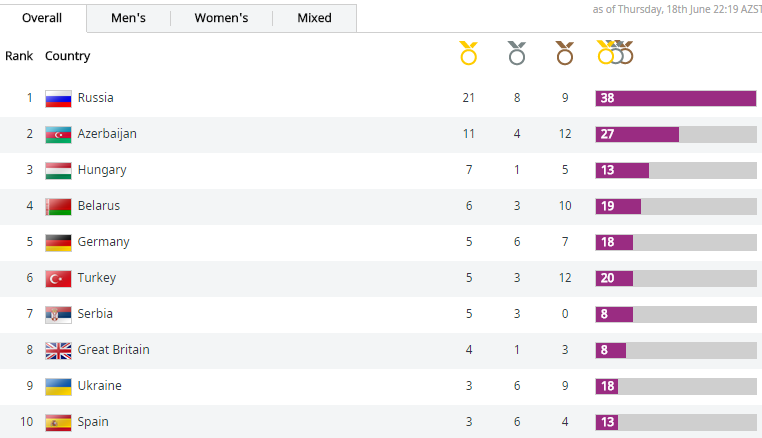Click the total medals column icon
This screenshot has height=438, width=762.
point(615,53)
